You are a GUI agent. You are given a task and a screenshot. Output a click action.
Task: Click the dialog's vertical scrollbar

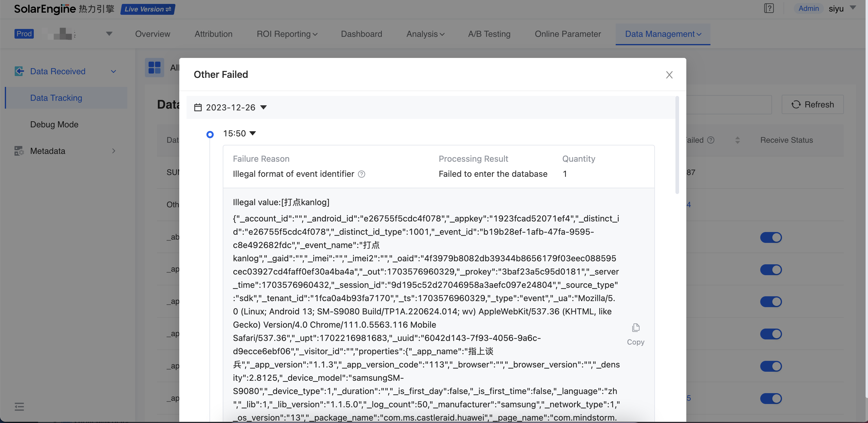(677, 145)
